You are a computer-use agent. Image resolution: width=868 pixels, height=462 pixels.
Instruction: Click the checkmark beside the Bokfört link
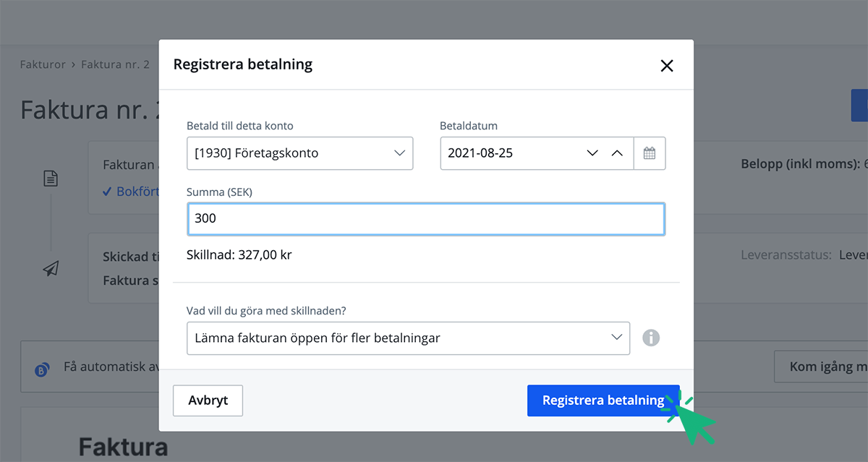tap(108, 192)
